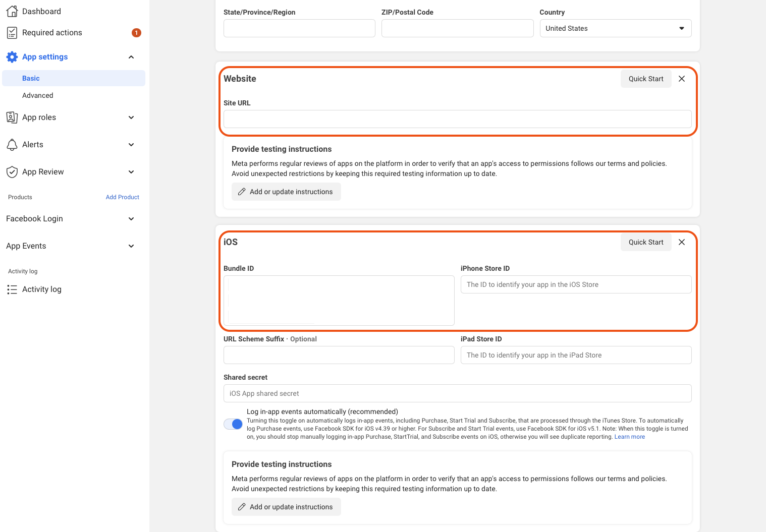Viewport: 766px width, 532px height.
Task: Collapse the App settings section
Action: click(x=131, y=57)
